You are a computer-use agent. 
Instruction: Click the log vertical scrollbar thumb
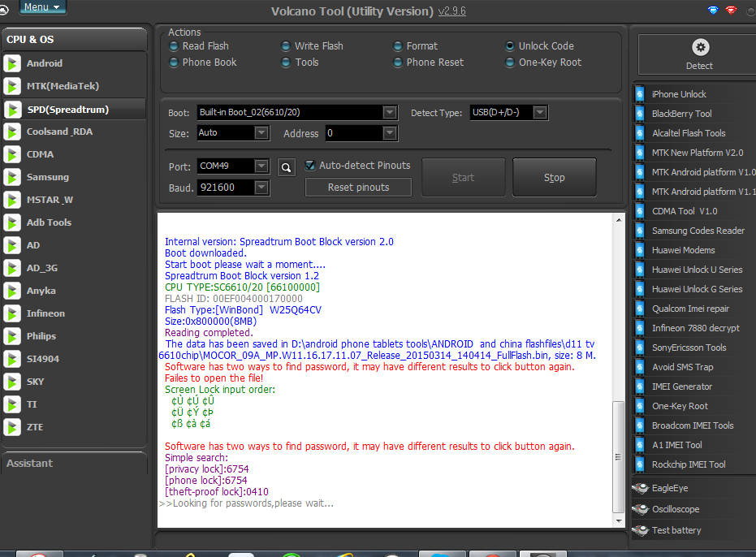pos(618,456)
